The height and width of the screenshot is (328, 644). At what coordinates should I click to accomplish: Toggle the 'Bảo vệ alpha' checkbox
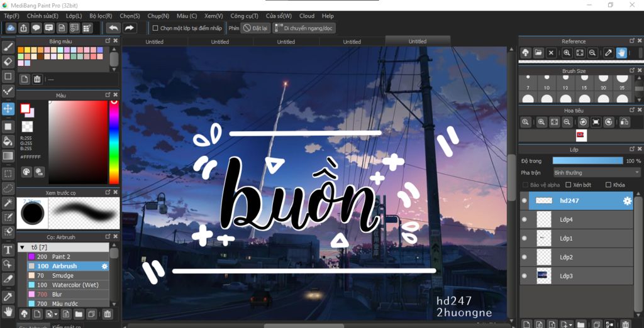tap(525, 185)
